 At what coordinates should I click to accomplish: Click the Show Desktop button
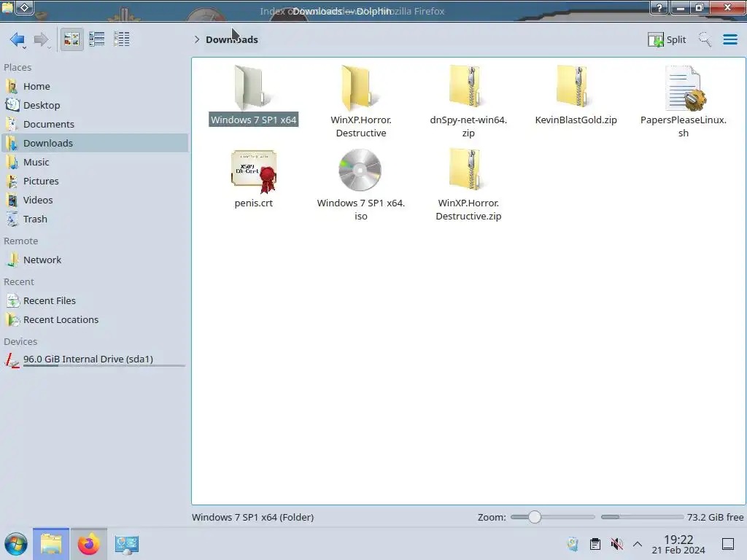(728, 544)
